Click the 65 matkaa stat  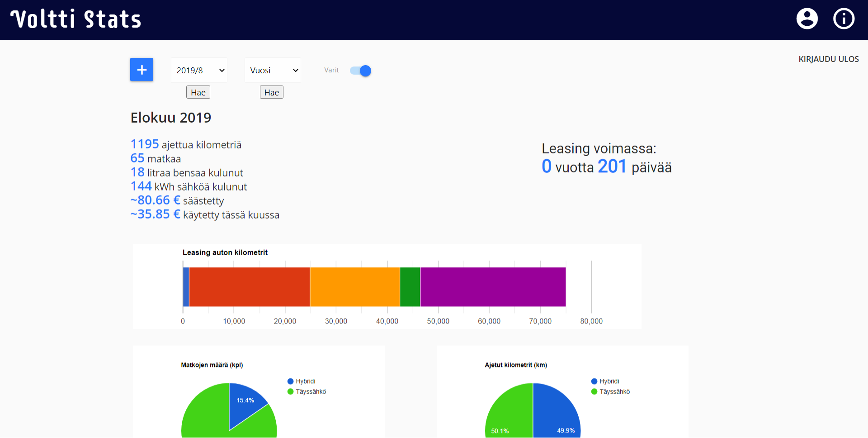(156, 158)
